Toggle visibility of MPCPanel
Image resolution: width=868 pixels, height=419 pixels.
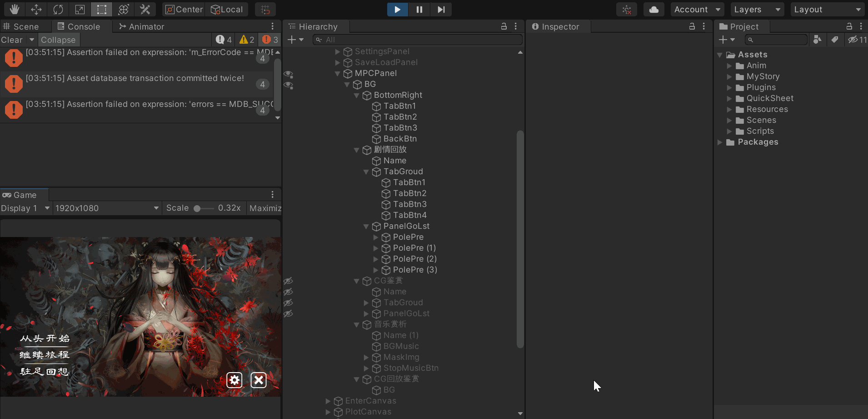pyautogui.click(x=288, y=74)
